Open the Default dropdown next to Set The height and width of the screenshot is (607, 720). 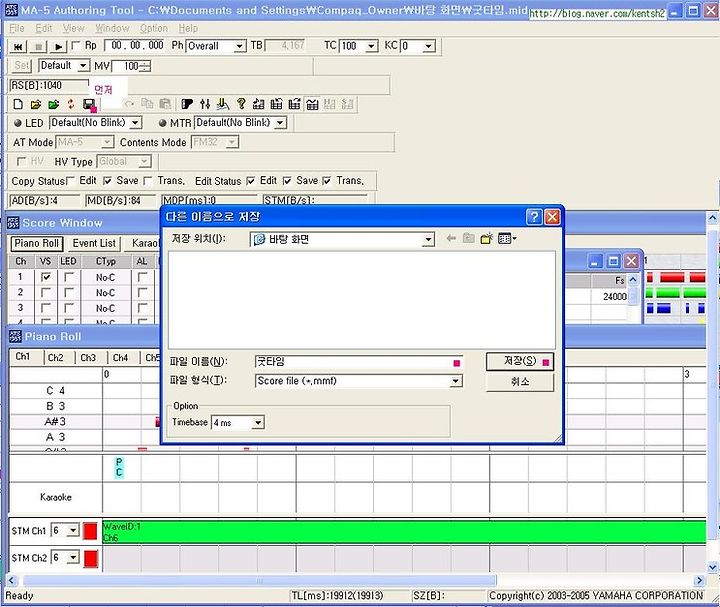tap(83, 66)
